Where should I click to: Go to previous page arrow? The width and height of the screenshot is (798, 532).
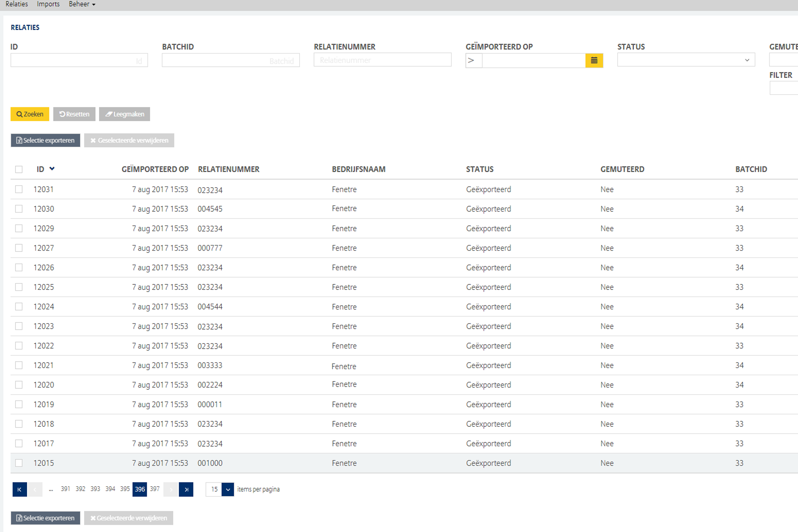point(35,489)
